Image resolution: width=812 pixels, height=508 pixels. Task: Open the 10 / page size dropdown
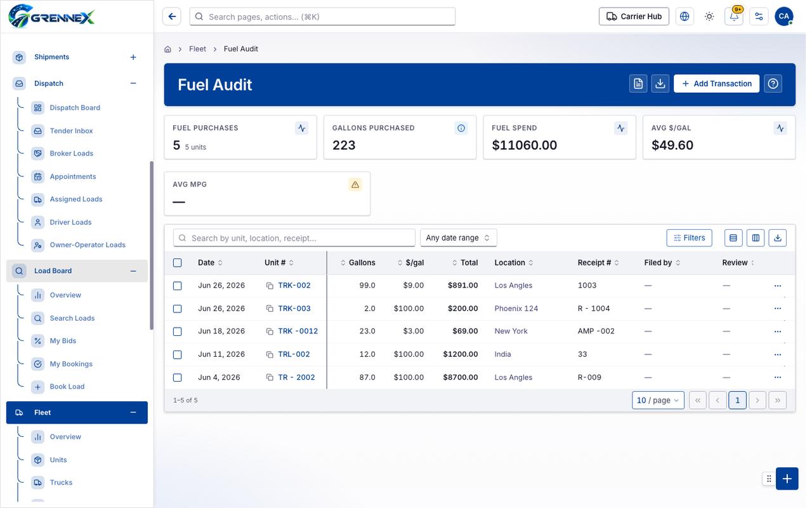658,401
